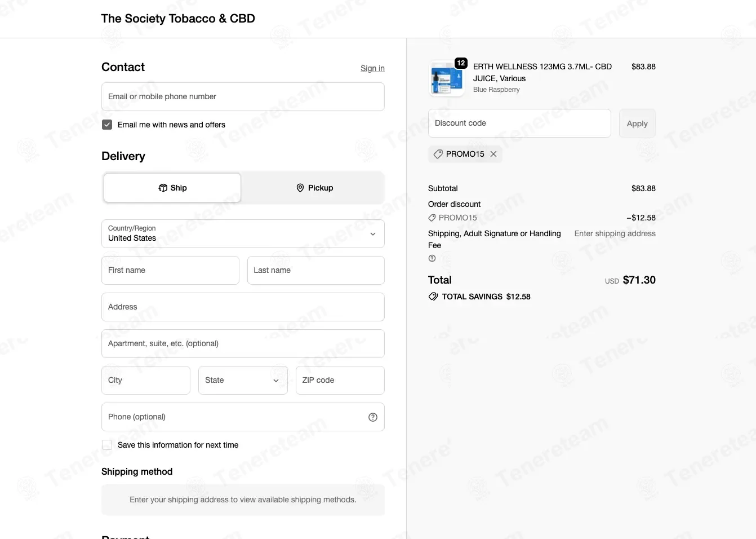
Task: Click the Sign in link
Action: point(372,68)
